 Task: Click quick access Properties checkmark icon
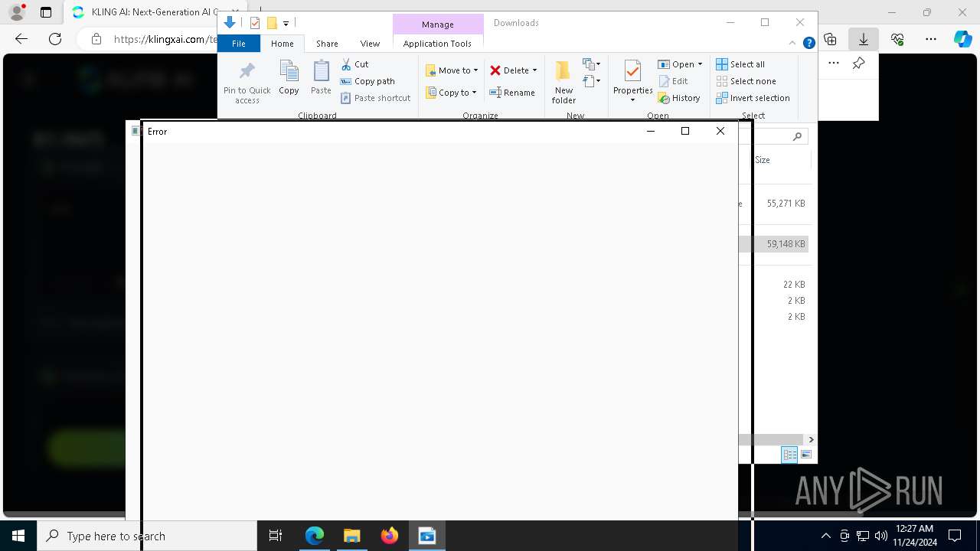[255, 23]
